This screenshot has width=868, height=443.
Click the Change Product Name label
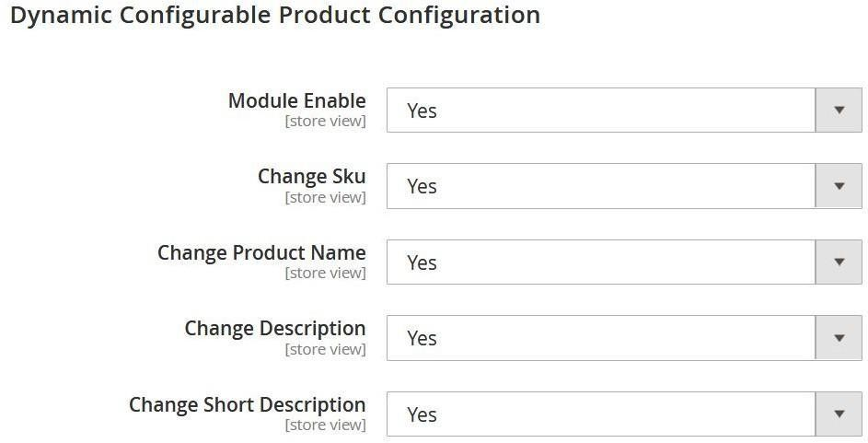click(x=261, y=252)
